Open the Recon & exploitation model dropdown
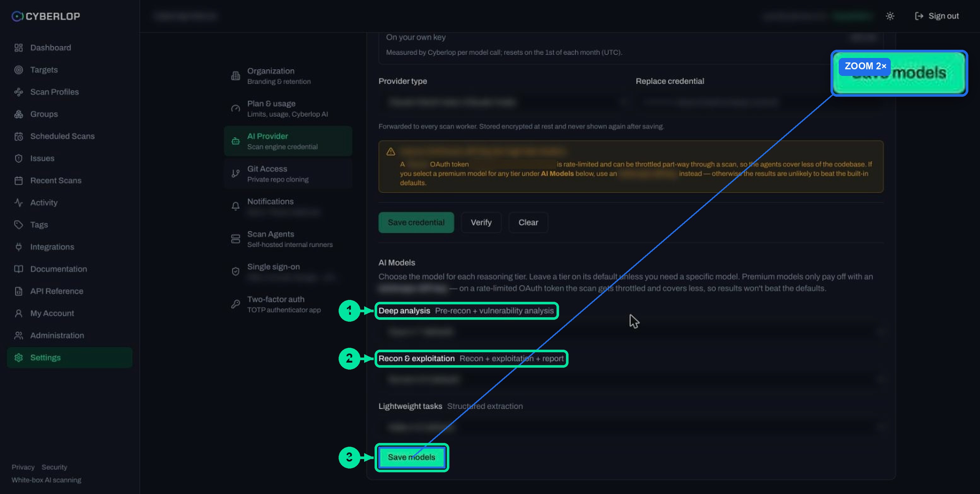This screenshot has height=494, width=980. (x=631, y=379)
